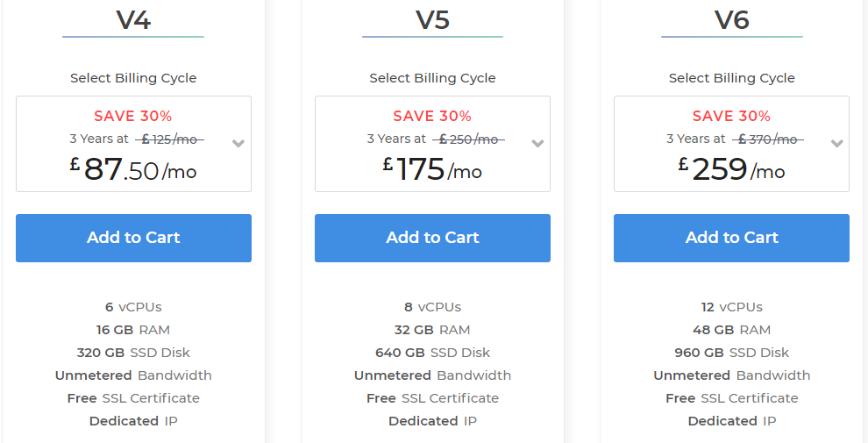Click "Unmetered Bandwidth" under V4
Image resolution: width=868 pixels, height=443 pixels.
pos(133,375)
